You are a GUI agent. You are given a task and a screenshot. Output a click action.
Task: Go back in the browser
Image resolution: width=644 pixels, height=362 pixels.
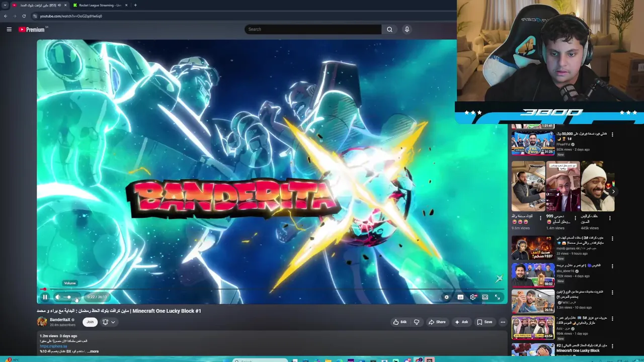pos(6,16)
